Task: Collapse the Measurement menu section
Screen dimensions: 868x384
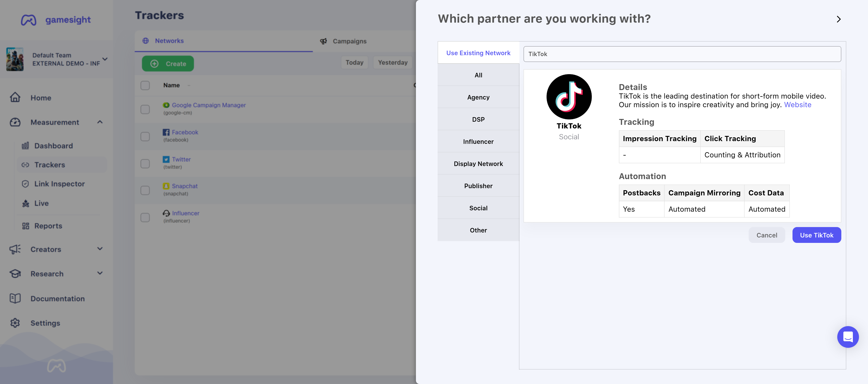Action: 100,122
